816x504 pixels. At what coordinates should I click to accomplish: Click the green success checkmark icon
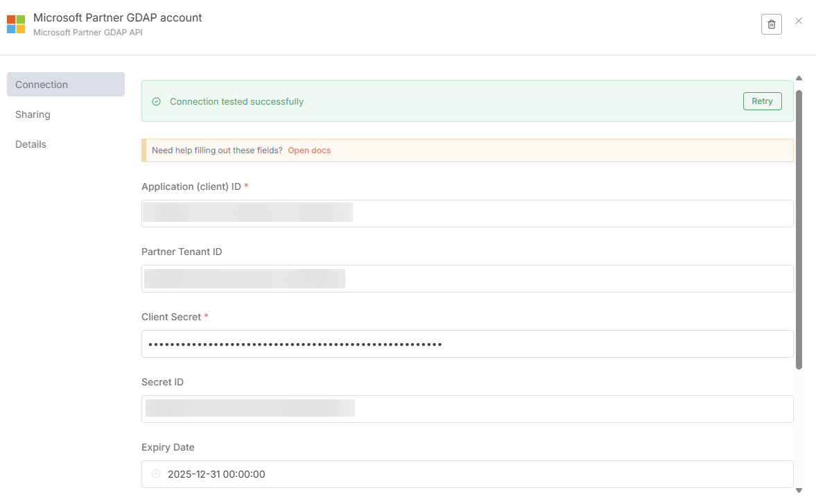(x=156, y=101)
